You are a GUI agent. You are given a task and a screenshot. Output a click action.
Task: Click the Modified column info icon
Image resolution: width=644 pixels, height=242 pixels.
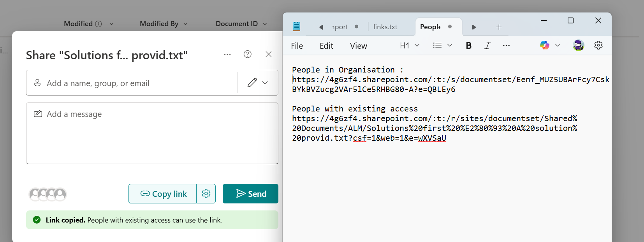pyautogui.click(x=99, y=24)
